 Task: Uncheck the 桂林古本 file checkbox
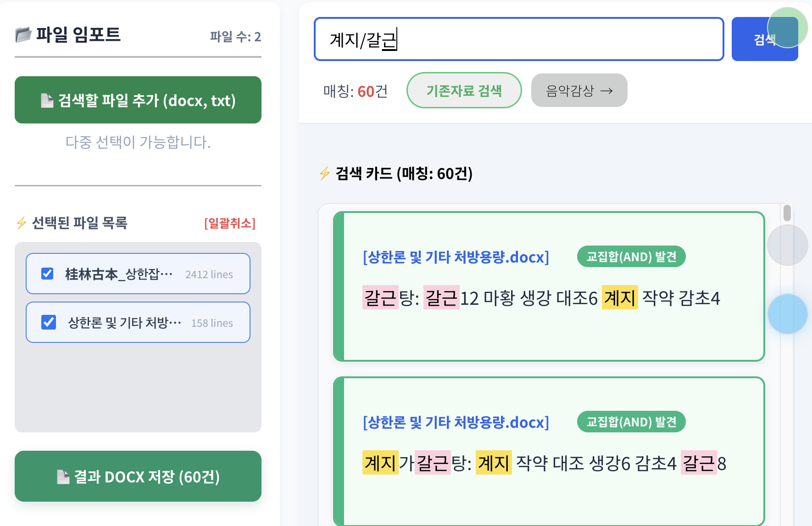pos(47,274)
